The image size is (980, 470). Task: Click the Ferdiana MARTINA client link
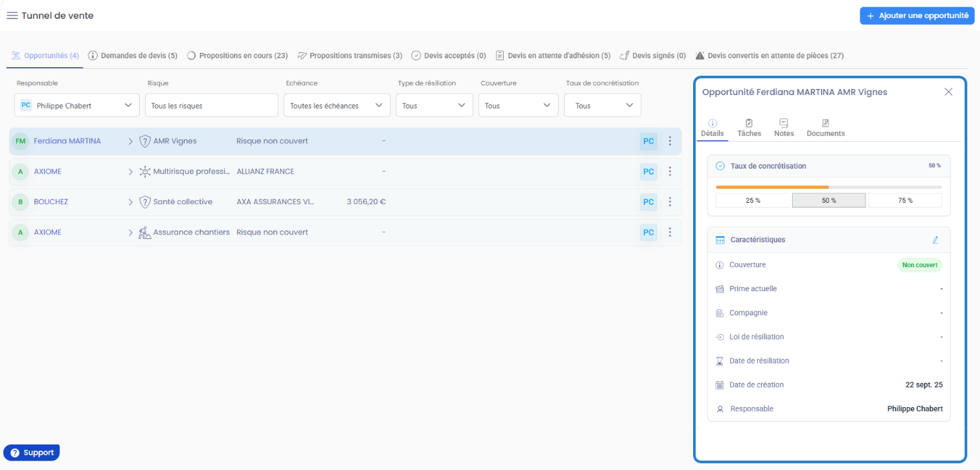(68, 141)
